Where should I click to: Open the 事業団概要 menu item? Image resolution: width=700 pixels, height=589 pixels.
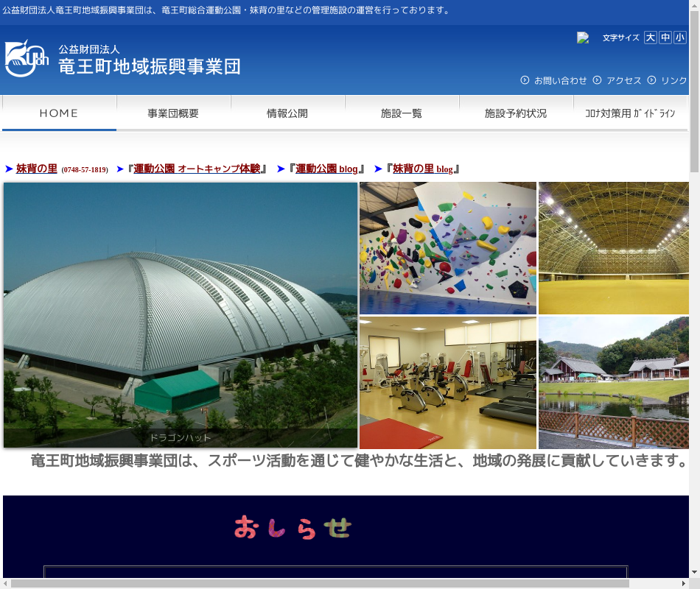pos(173,113)
